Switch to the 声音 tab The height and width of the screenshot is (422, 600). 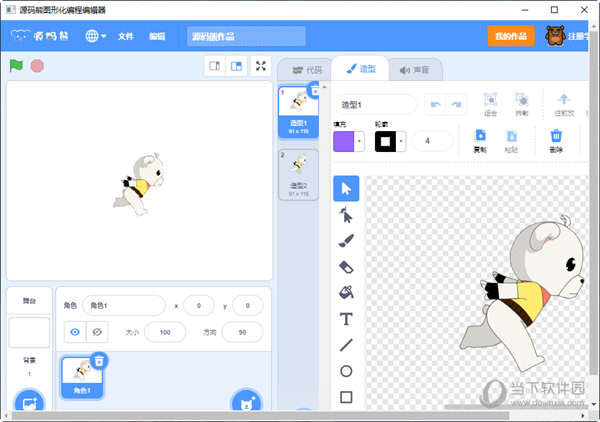pos(415,70)
